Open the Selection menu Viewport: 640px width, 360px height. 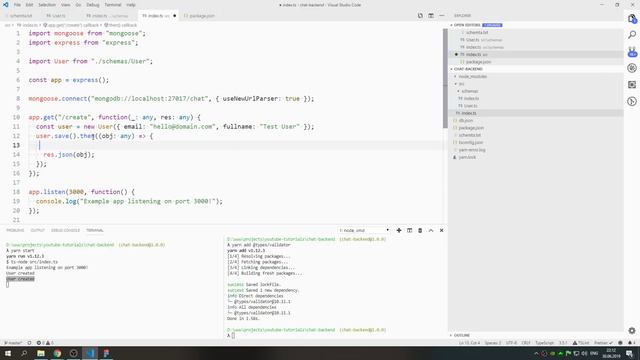(47, 5)
